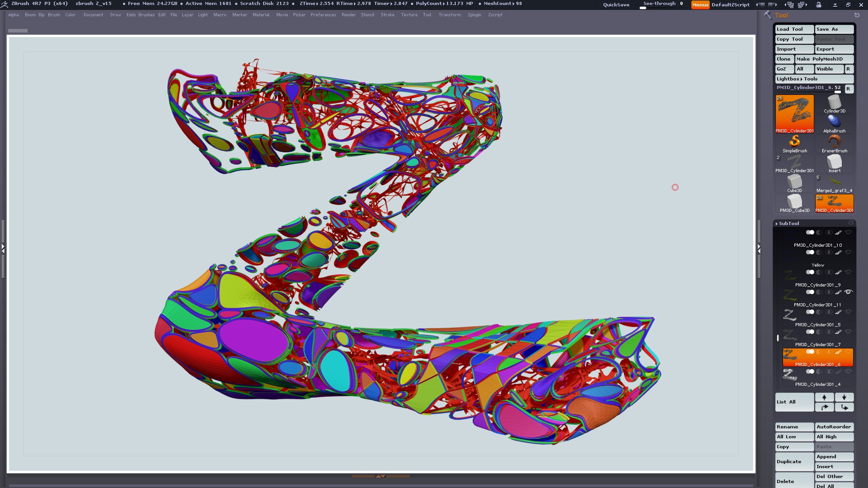Select the AlphaBrush tool
868x488 pixels.
[x=834, y=123]
